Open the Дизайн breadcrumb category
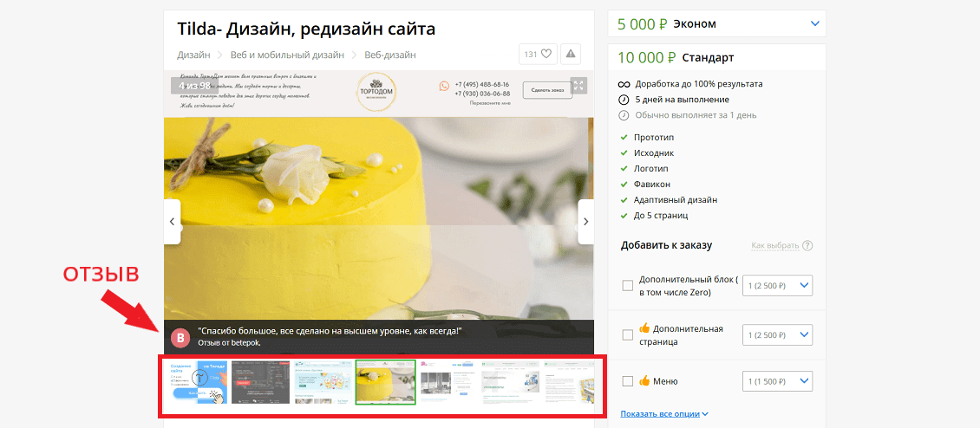Image resolution: width=980 pixels, height=428 pixels. tap(193, 55)
